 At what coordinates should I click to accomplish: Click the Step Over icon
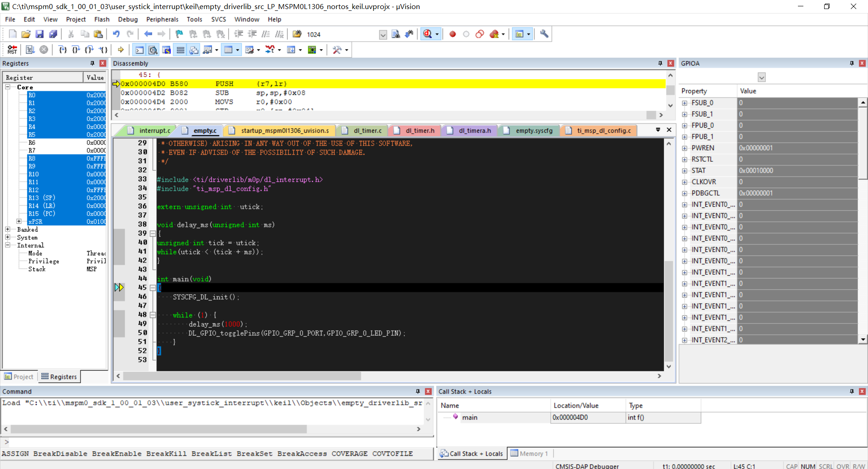pos(76,50)
